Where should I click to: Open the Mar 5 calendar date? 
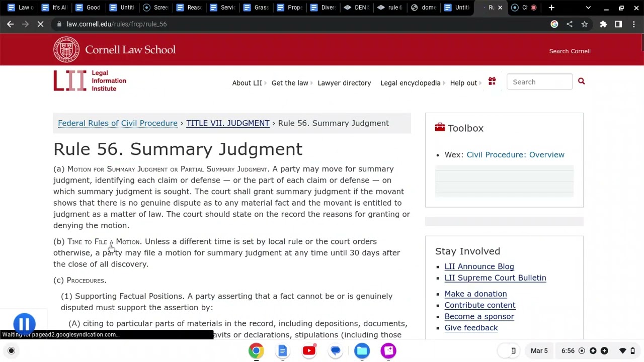(539, 351)
